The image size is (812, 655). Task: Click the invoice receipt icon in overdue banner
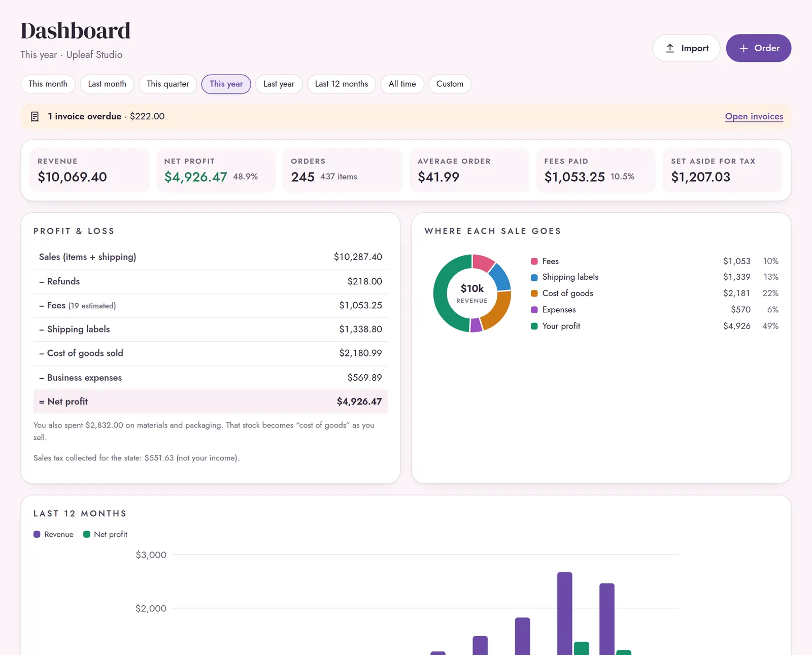[35, 117]
